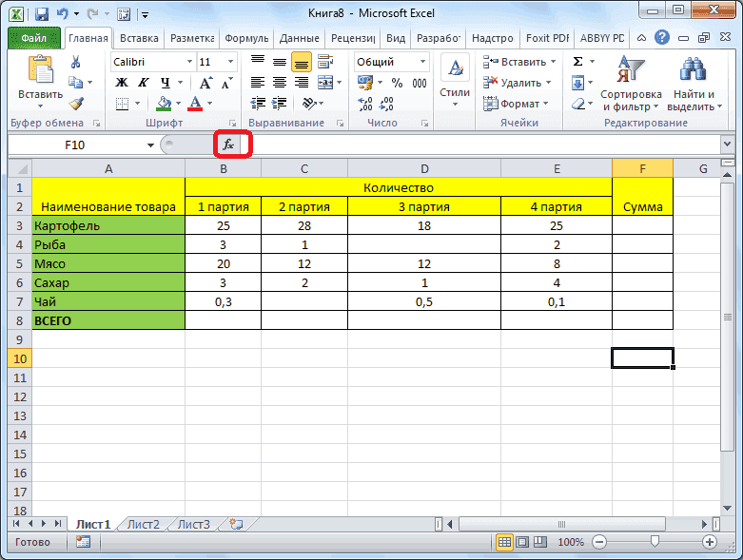Select the Format Painter brush icon
Image resolution: width=743 pixels, height=560 pixels.
[76, 104]
